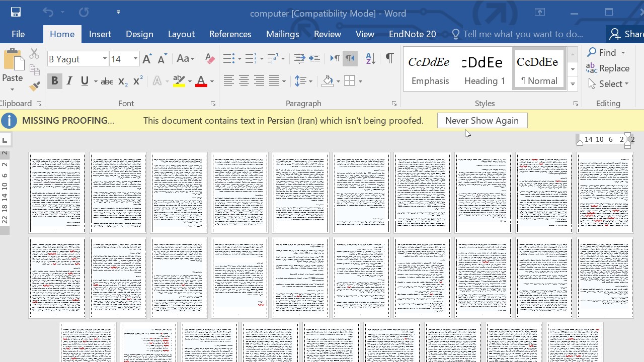Viewport: 644px width, 362px height.
Task: Align paragraph text to the left
Action: pyautogui.click(x=229, y=81)
